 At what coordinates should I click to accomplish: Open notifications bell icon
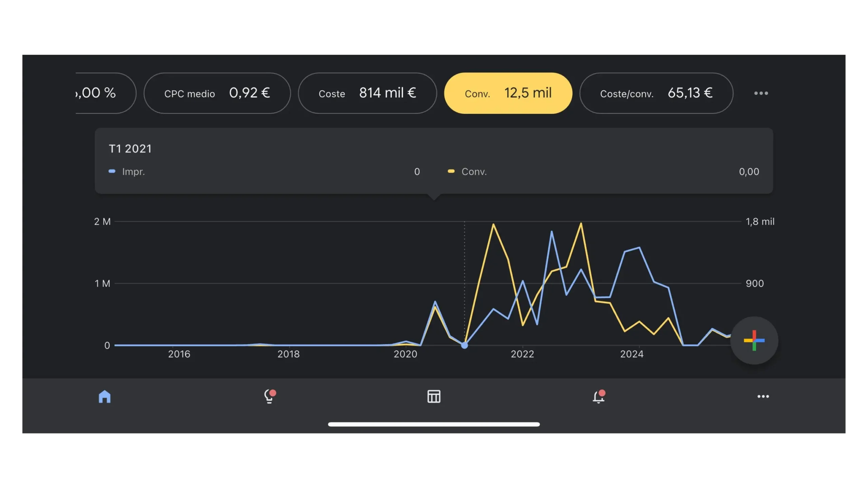pyautogui.click(x=599, y=396)
